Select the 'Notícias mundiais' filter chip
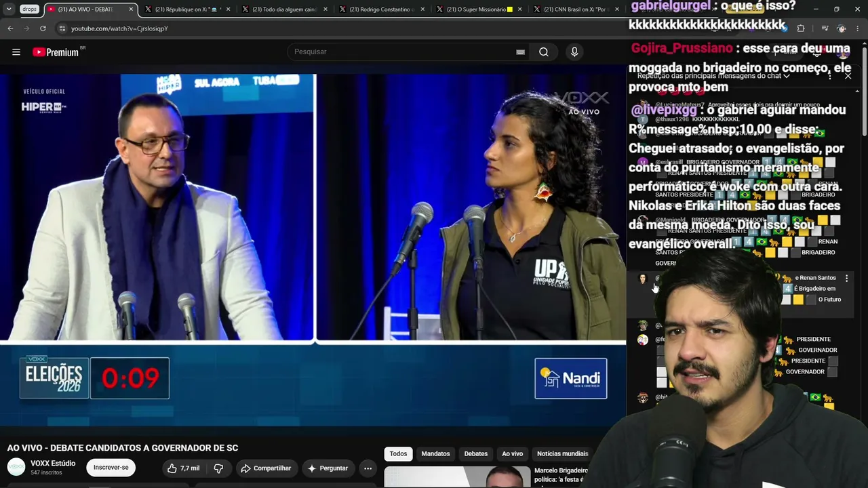 click(562, 454)
